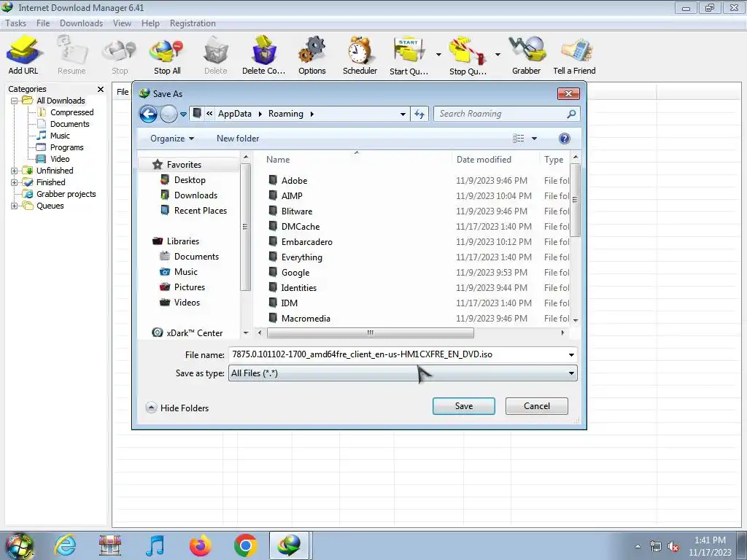
Task: Select the IDM folder in file list
Action: click(x=289, y=303)
